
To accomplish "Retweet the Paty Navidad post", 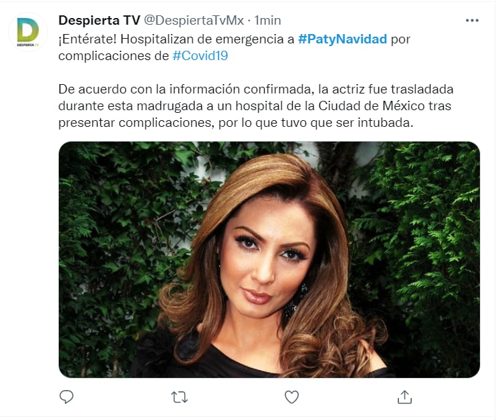I will [179, 397].
